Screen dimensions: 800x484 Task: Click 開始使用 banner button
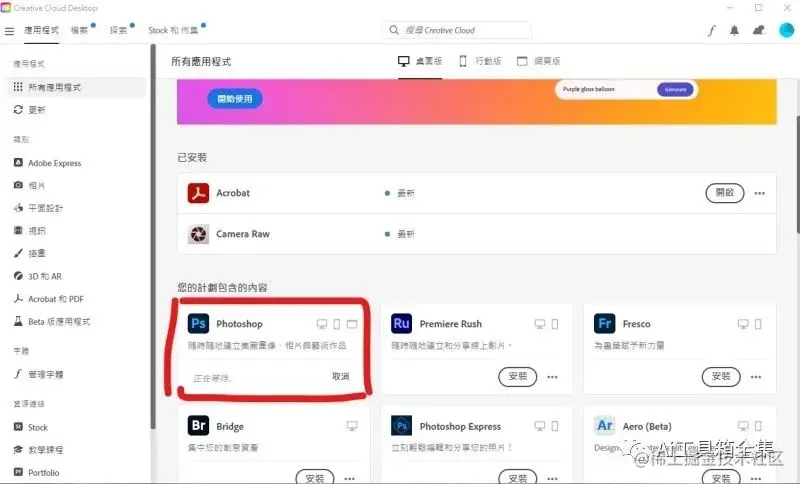tap(235, 98)
